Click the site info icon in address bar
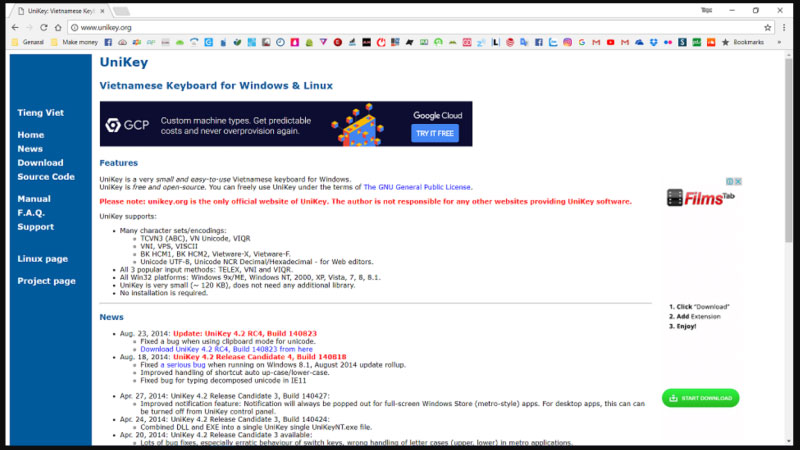Viewport: 800px width, 450px height. pos(74,27)
